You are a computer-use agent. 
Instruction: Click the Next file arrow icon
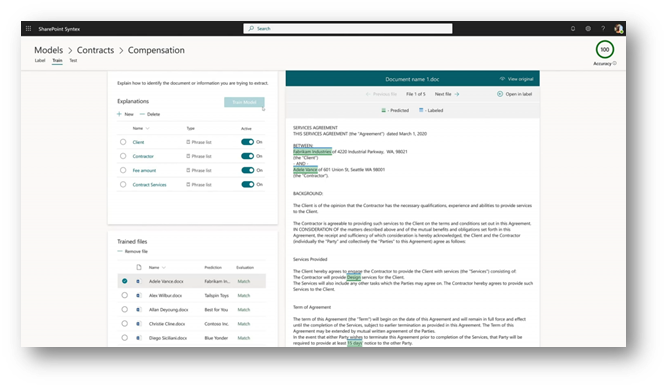coord(457,94)
